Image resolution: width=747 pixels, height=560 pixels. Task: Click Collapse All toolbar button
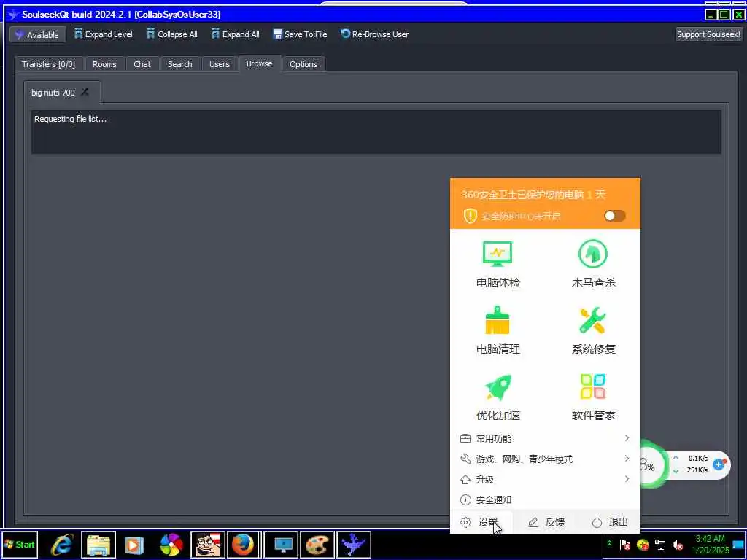click(172, 34)
